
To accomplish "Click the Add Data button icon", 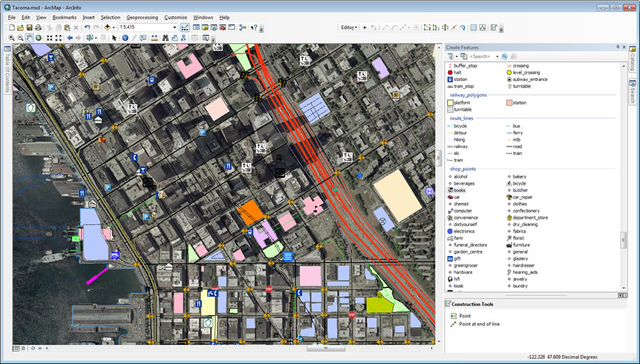I will coord(109,28).
